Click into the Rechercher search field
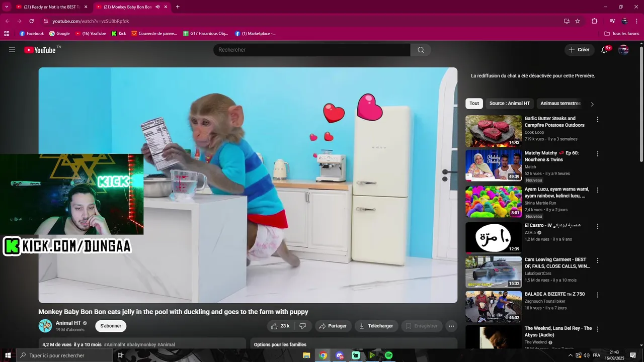 tap(312, 50)
